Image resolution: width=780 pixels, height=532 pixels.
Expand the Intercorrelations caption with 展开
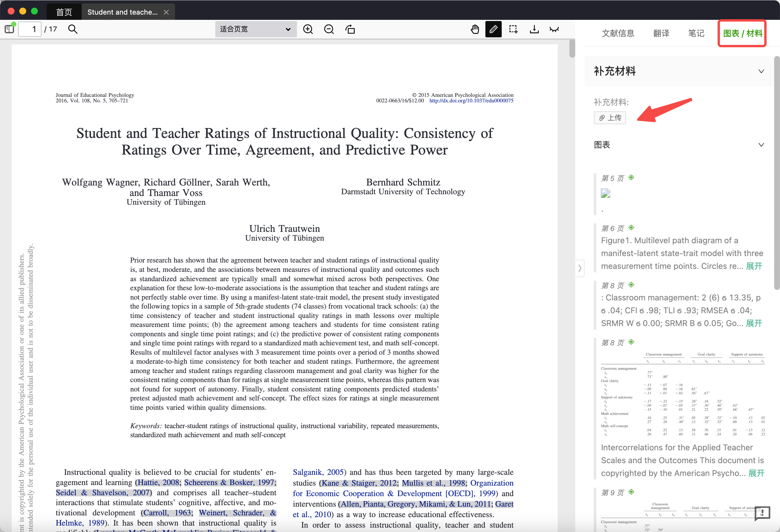756,473
